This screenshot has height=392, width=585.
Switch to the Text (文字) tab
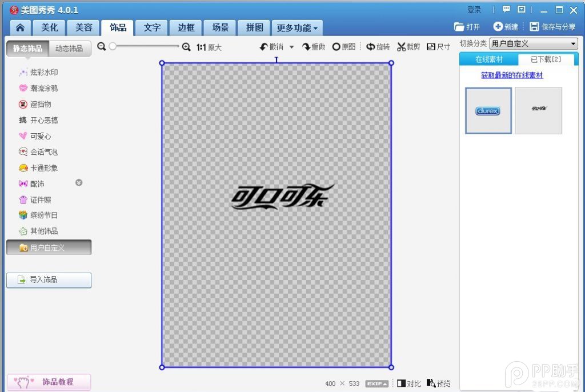(152, 27)
